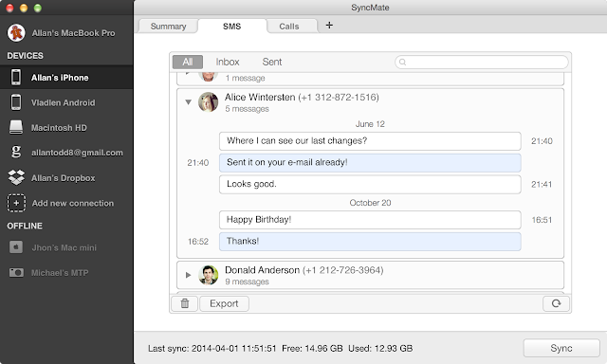Open the Calls tab
This screenshot has height=364, width=607.
coord(289,27)
